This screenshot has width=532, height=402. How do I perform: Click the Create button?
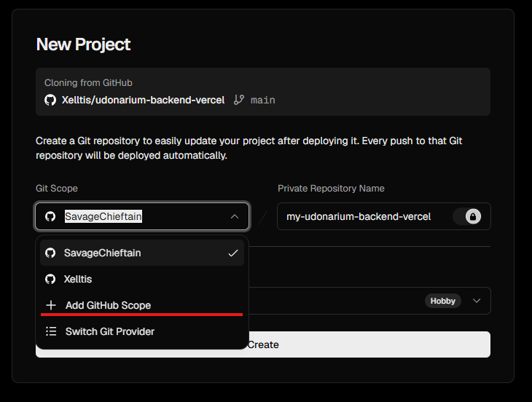(x=263, y=344)
